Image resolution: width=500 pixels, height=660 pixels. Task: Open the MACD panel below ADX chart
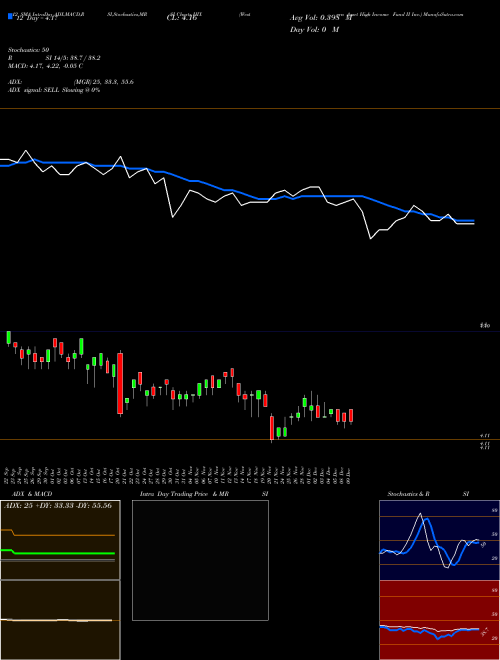click(60, 620)
